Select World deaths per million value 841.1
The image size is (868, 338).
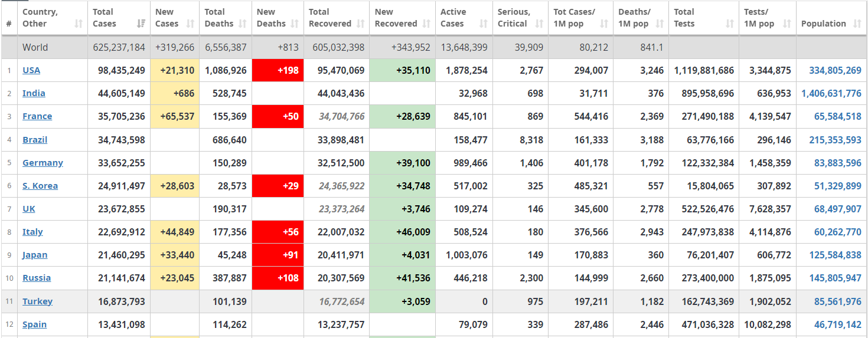pyautogui.click(x=651, y=47)
